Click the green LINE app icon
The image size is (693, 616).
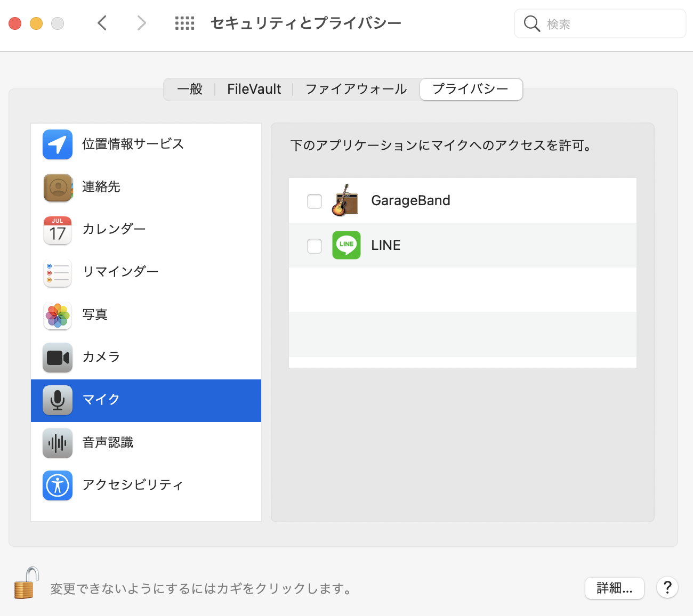(346, 245)
